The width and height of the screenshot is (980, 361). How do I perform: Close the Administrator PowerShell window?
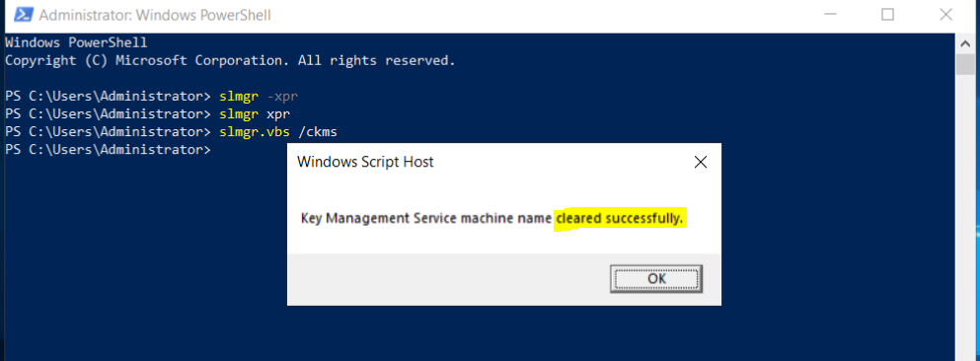pyautogui.click(x=945, y=15)
